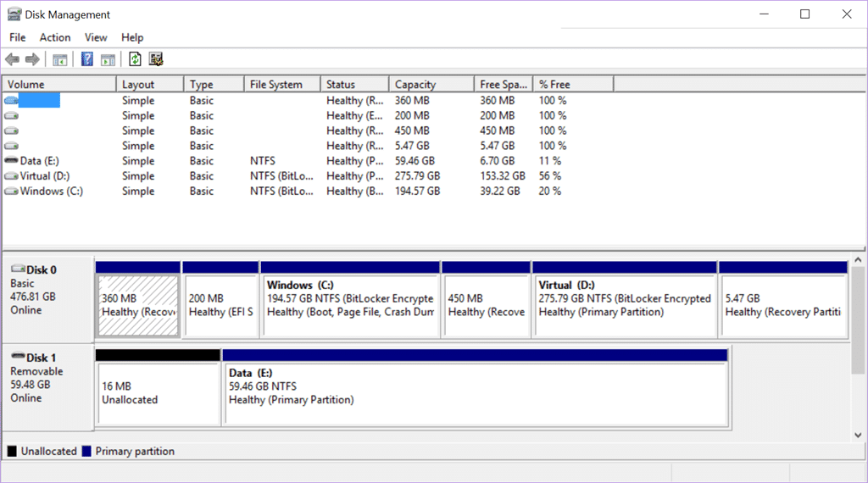Toggle the Show/Hide Action Pane icon
Screen dimensions: 868x483
108,59
